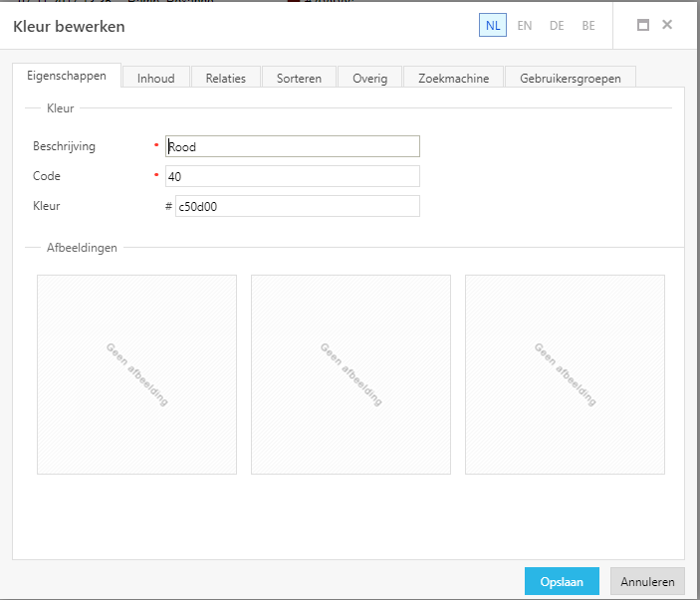Switch language to BE
This screenshot has height=600, width=700.
[588, 26]
